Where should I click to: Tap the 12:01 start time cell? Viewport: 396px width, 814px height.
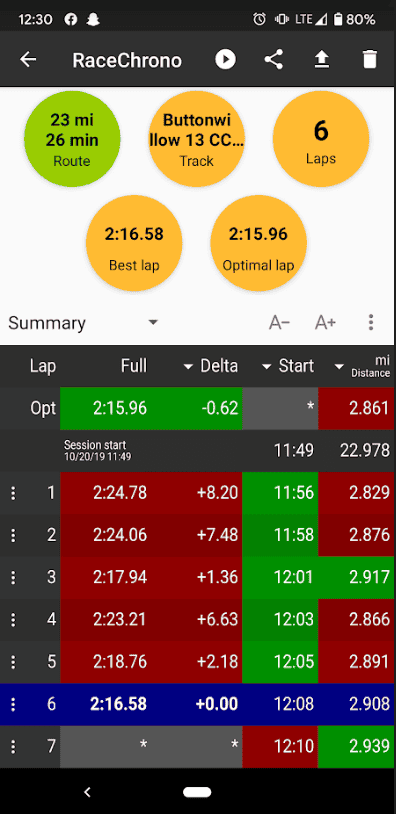tap(280, 577)
